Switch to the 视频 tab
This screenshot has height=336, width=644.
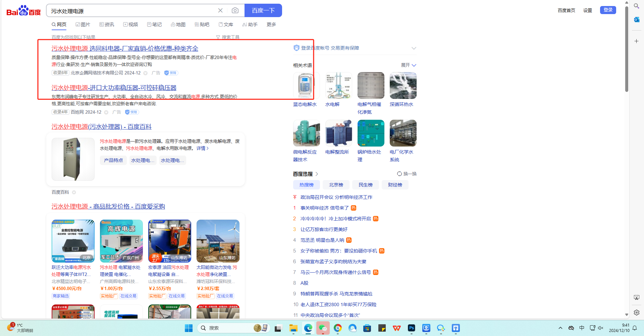click(x=130, y=24)
